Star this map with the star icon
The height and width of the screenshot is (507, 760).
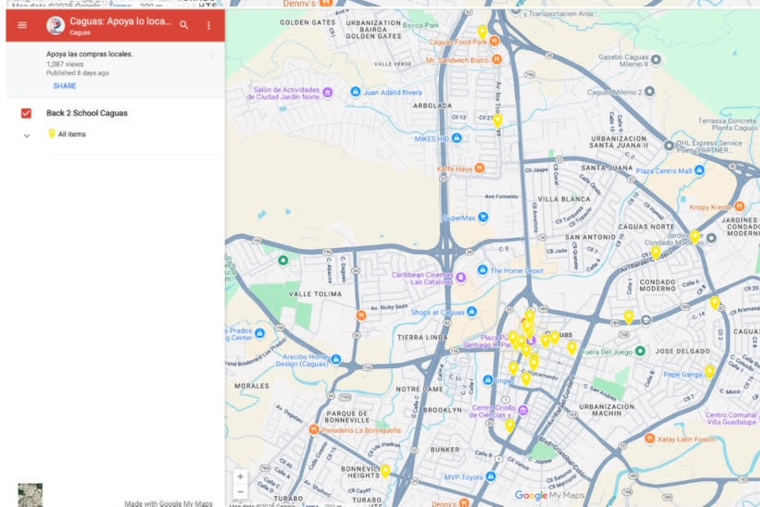[212, 55]
